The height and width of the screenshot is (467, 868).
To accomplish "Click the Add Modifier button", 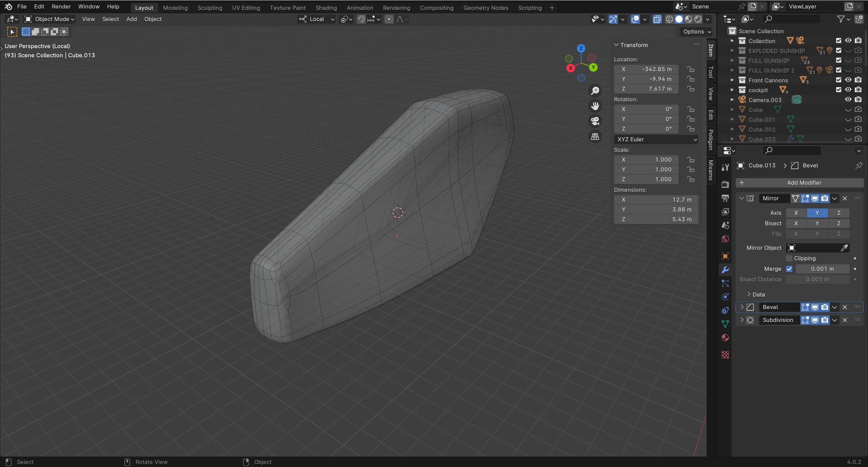I will [x=800, y=183].
